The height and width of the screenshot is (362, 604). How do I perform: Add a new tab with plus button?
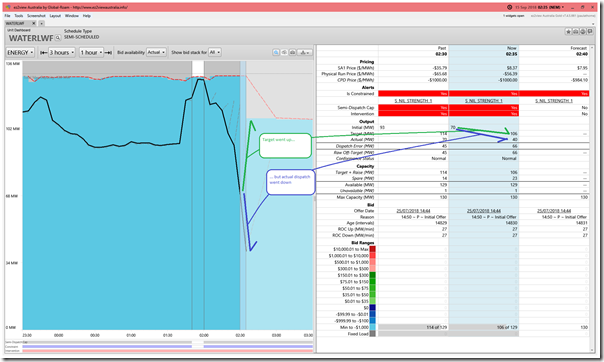[x=41, y=23]
